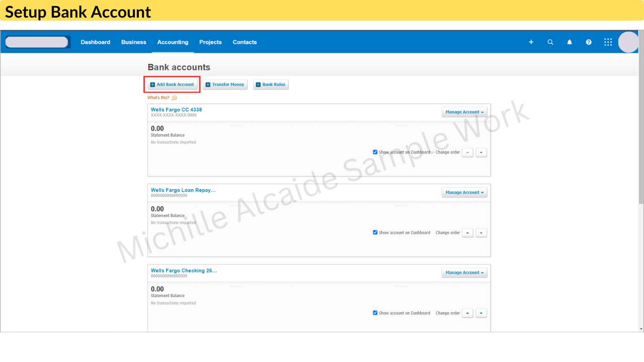Viewport: 644px width, 362px height.
Task: Open the user profile avatar
Action: click(x=628, y=42)
